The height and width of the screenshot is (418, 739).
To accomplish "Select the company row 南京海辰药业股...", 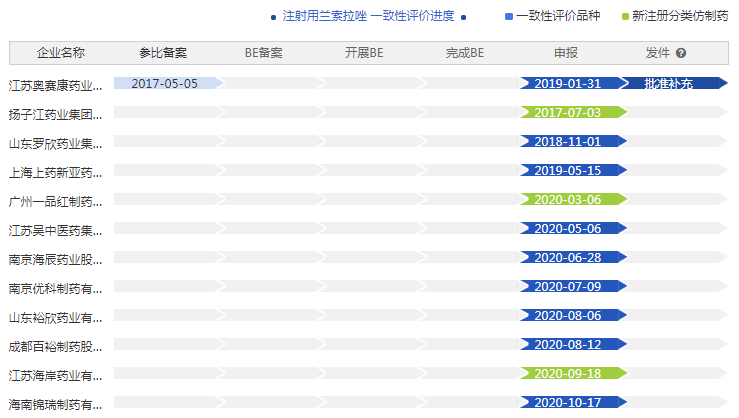I will 55,260.
